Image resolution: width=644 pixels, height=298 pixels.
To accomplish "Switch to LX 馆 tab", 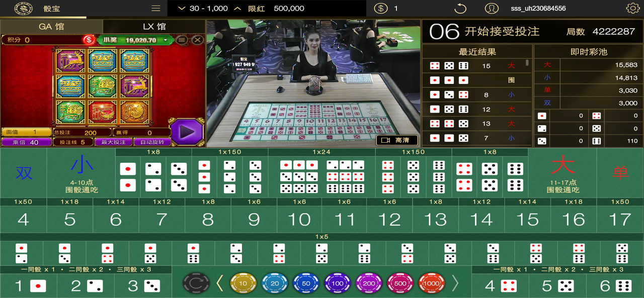I will point(154,27).
